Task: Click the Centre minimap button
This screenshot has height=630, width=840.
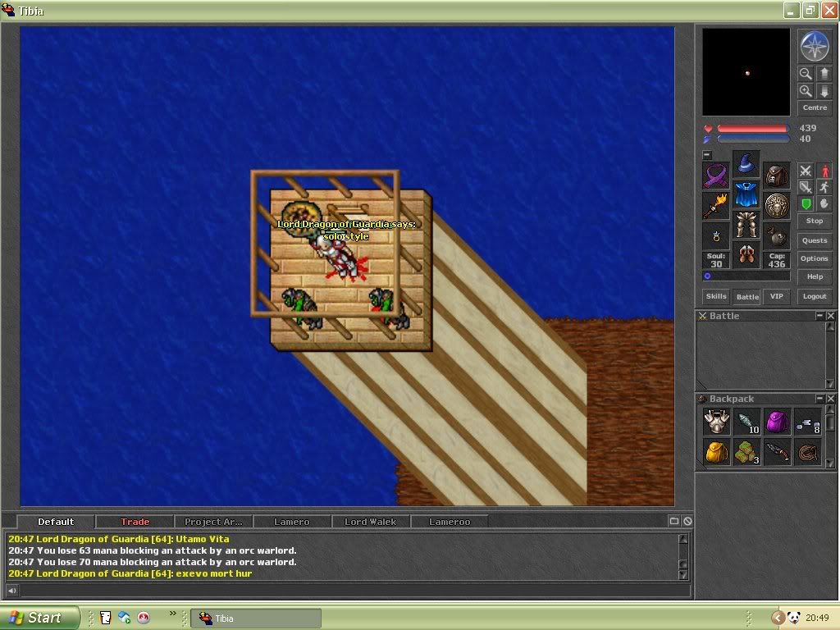Action: click(x=815, y=107)
